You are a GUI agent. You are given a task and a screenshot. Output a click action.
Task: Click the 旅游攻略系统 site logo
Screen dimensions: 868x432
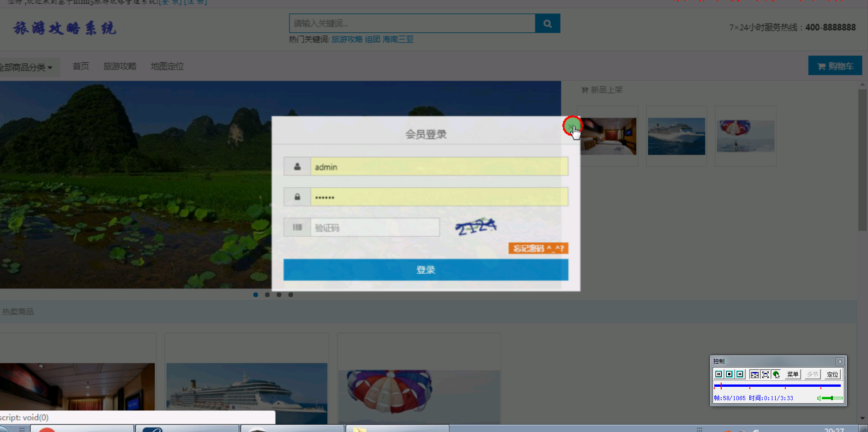click(65, 28)
